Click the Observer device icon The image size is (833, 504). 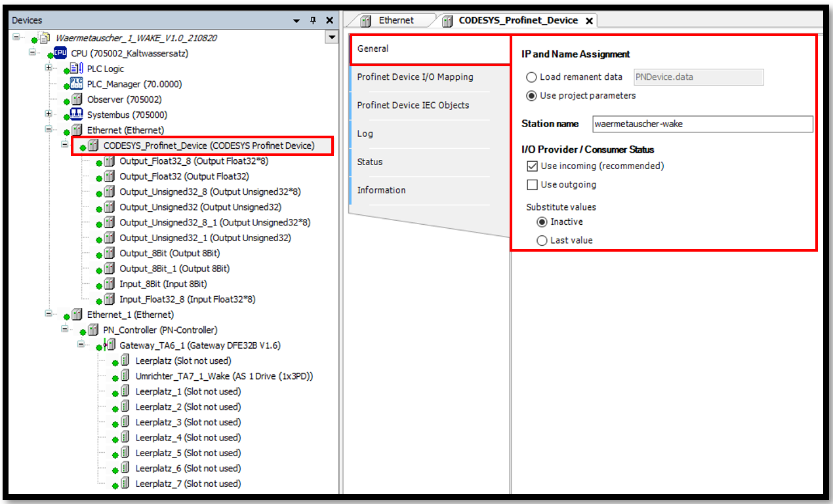(77, 100)
